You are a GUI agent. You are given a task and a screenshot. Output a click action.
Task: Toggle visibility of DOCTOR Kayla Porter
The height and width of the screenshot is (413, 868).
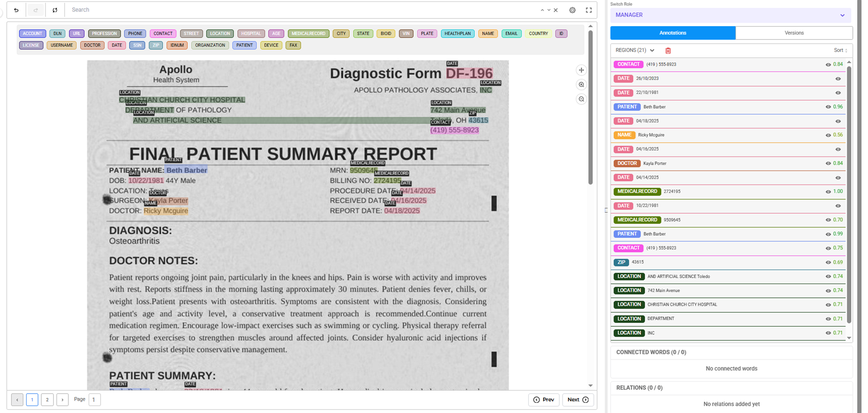point(828,164)
